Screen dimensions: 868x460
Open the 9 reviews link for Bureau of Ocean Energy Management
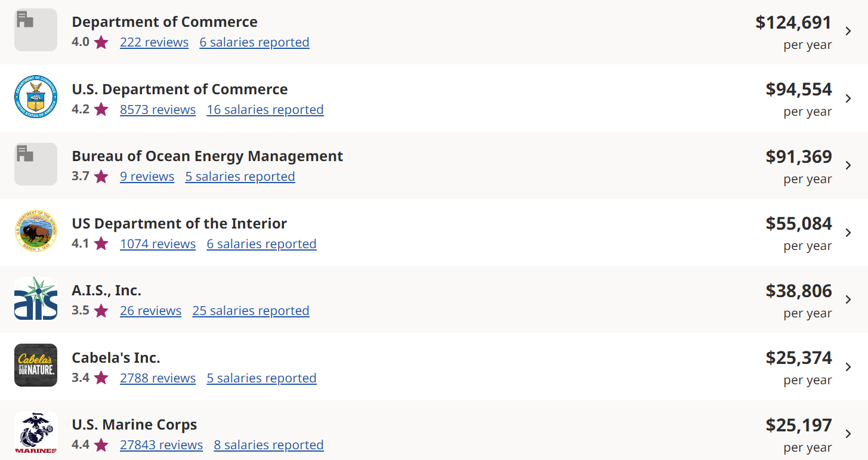click(147, 177)
